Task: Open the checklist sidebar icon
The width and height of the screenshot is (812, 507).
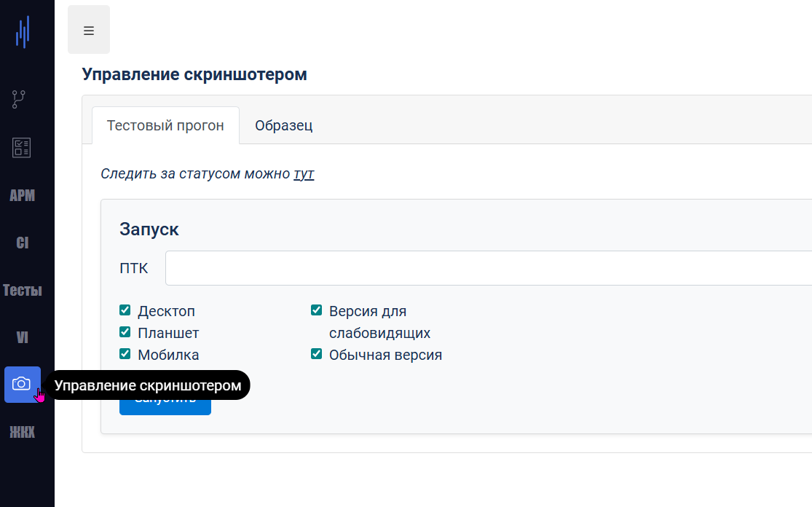Action: coord(21,148)
